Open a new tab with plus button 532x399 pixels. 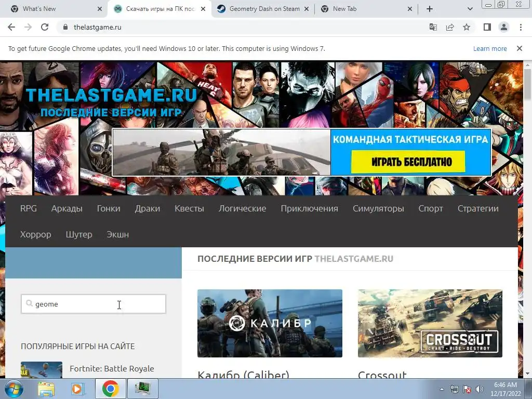tap(430, 9)
